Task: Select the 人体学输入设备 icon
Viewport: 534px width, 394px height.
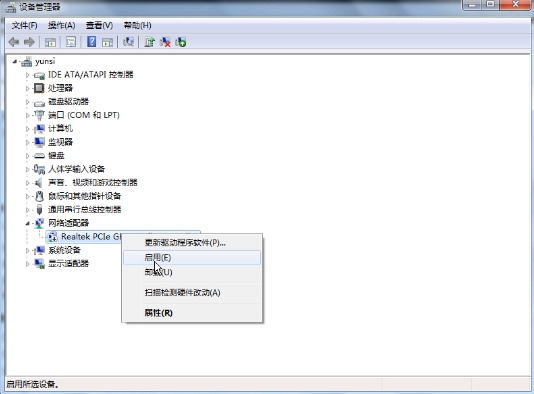Action: (39, 169)
